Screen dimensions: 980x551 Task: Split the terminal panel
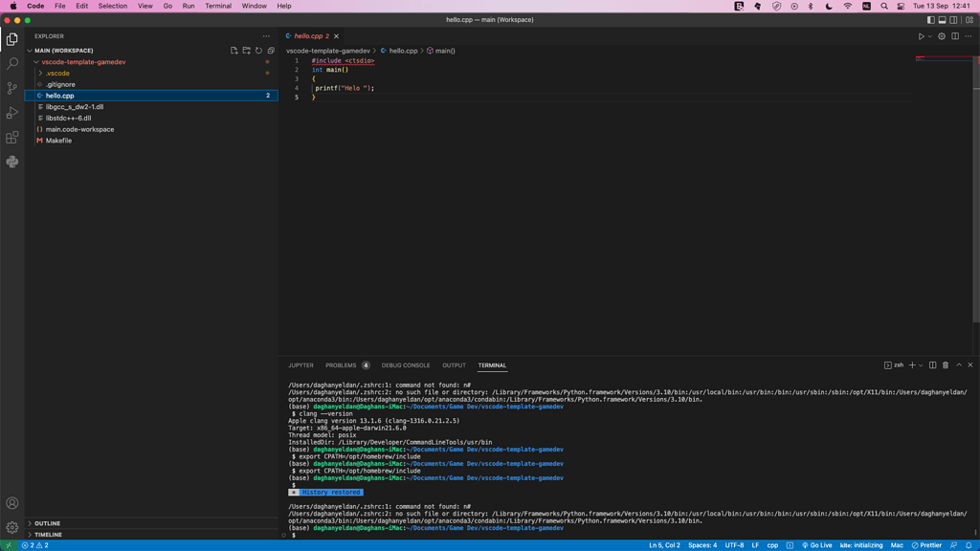(x=932, y=364)
